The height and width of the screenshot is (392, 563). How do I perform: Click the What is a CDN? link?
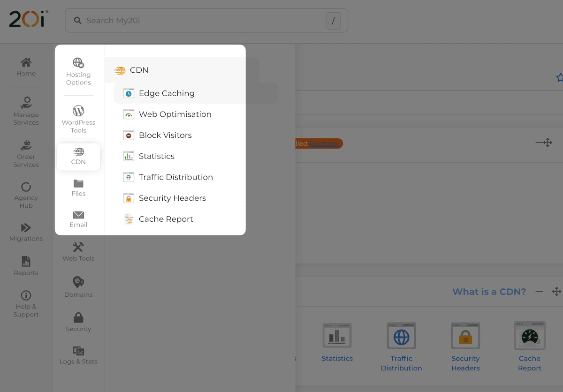[x=489, y=292]
